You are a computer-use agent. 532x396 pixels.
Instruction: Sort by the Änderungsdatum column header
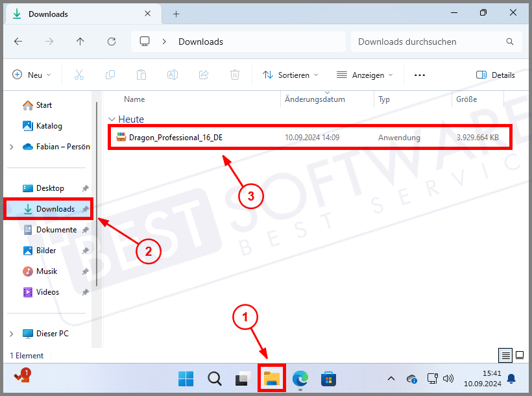click(x=324, y=99)
